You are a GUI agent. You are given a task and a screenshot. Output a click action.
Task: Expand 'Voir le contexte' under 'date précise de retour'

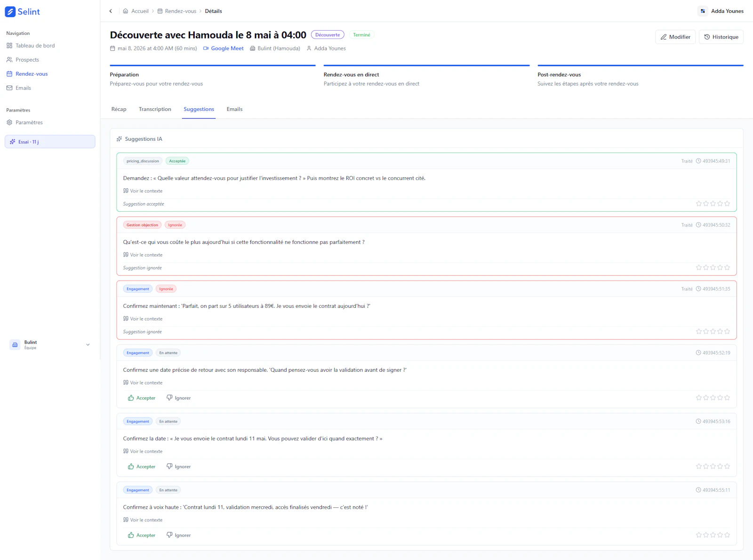click(x=143, y=383)
